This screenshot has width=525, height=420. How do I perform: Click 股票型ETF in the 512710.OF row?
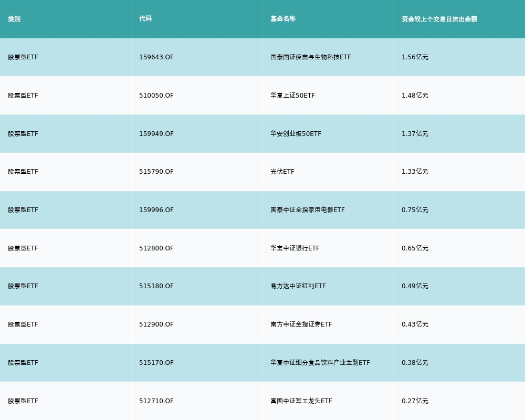pyautogui.click(x=23, y=401)
